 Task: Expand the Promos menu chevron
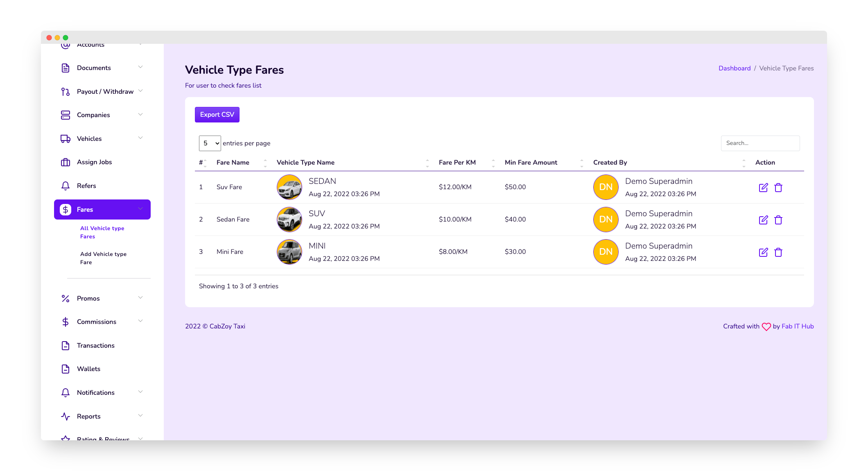[x=140, y=298]
